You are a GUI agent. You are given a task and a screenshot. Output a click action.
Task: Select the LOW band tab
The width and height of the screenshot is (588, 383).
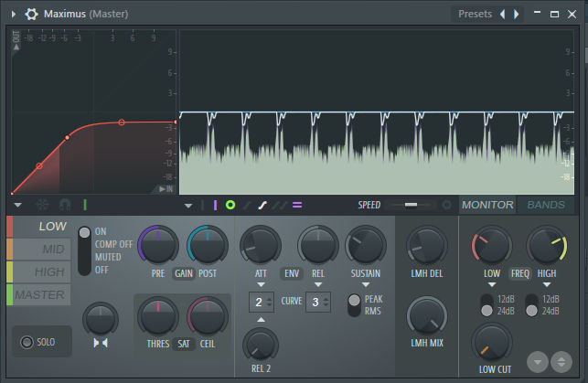coord(39,227)
